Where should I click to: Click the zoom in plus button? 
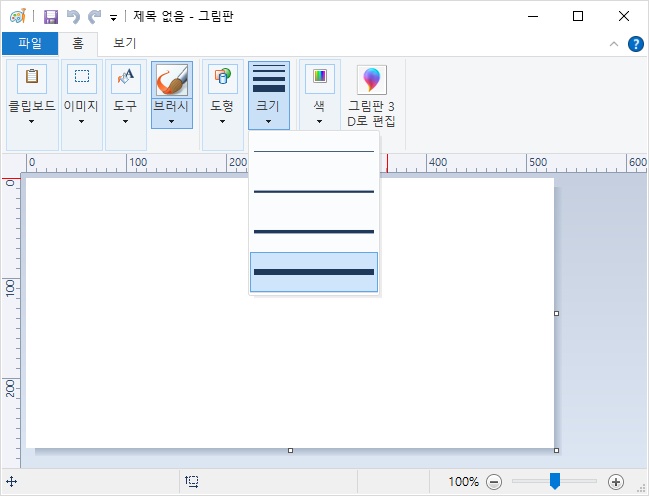(x=616, y=482)
